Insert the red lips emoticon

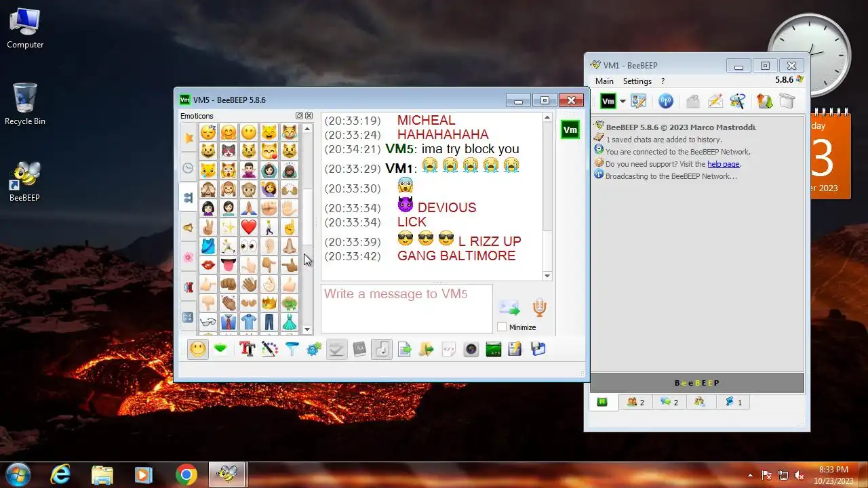208,265
